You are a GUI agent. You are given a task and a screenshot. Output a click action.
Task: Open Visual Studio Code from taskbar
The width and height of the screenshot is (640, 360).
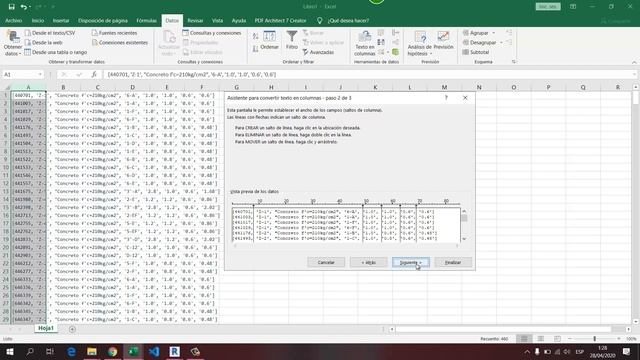[154, 351]
